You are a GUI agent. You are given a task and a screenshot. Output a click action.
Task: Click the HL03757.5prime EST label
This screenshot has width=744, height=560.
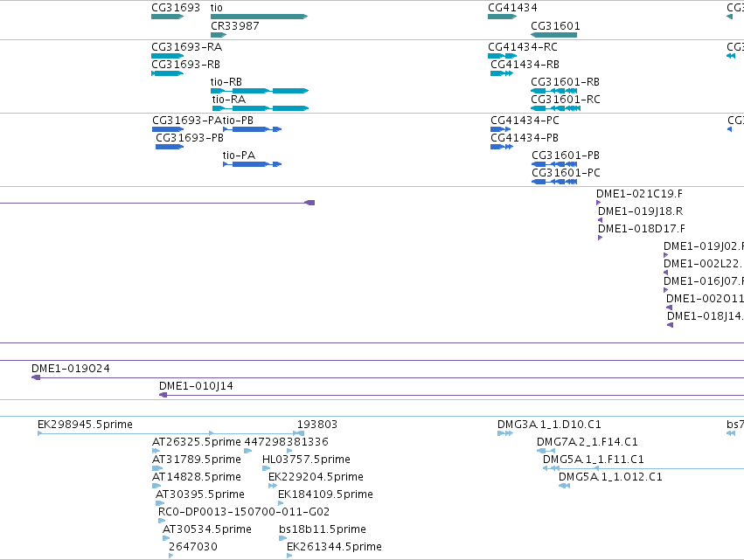[306, 460]
